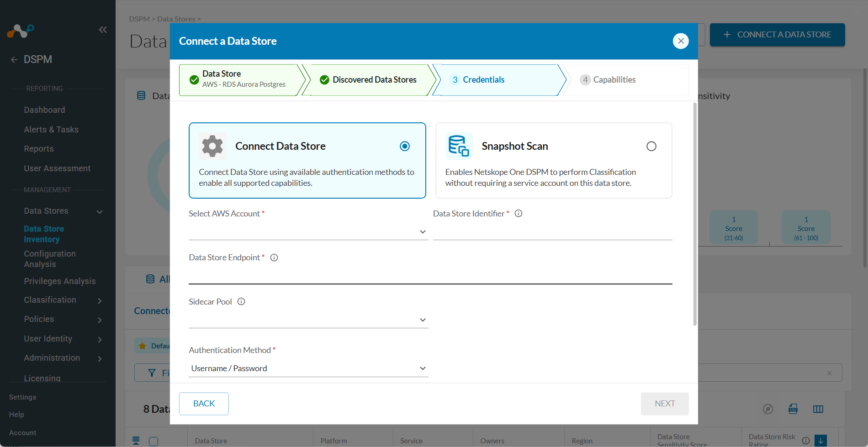Go to Discovered Data Stores step
Screen dimensions: 868x447
(369, 80)
